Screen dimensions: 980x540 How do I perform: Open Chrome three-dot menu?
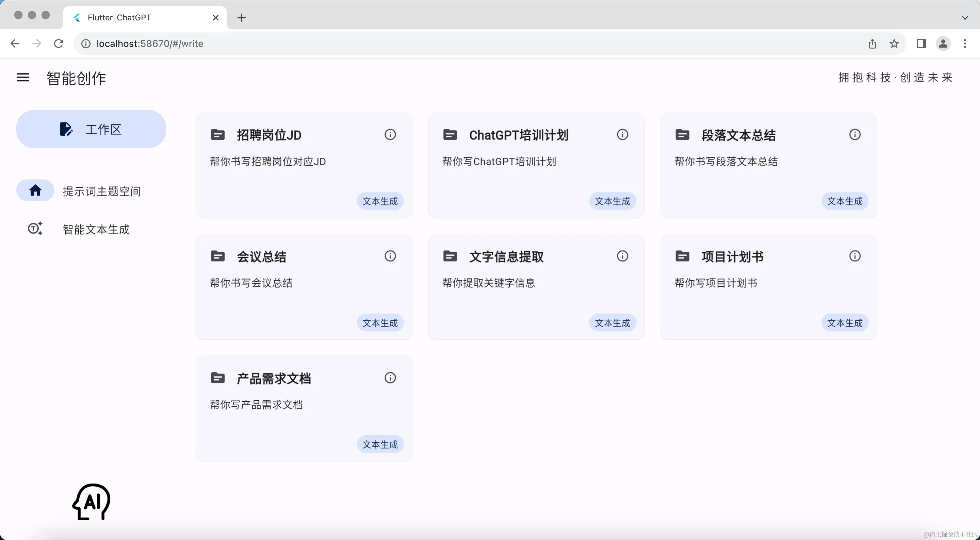(x=965, y=44)
